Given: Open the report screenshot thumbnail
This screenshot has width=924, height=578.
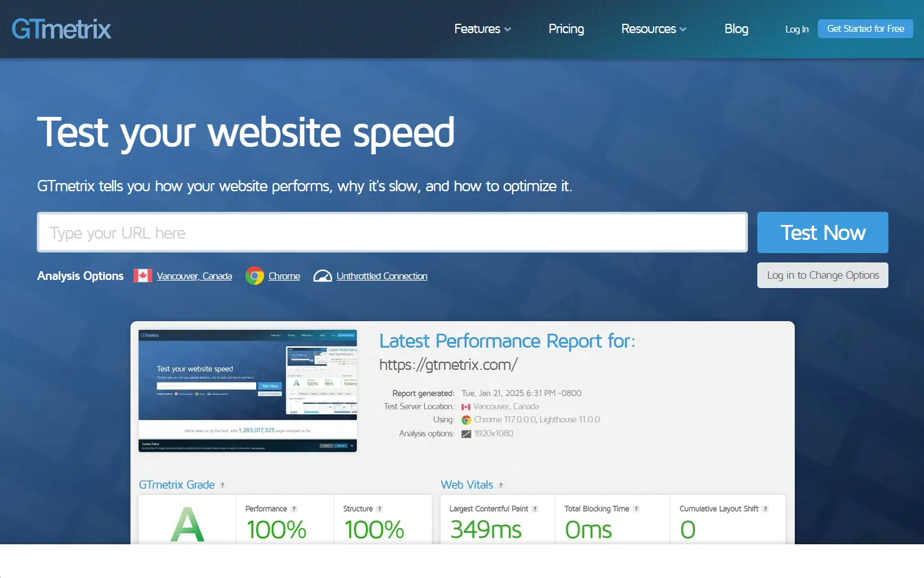Looking at the screenshot, I should 248,391.
